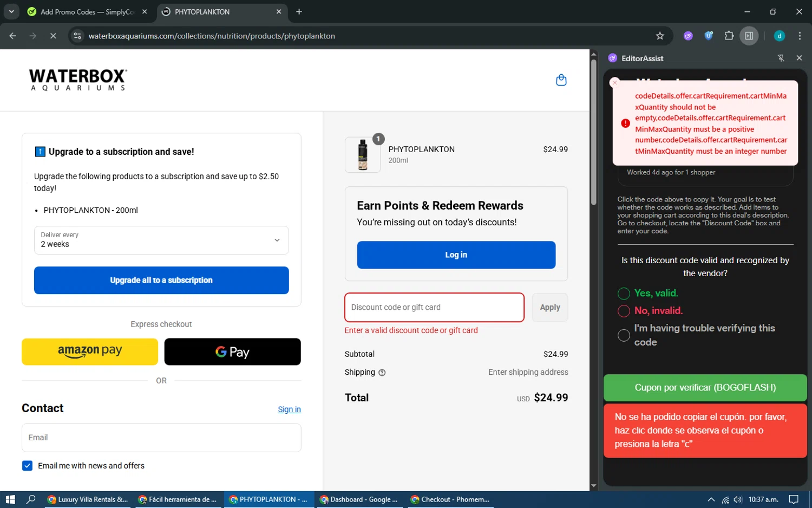Click the 'Enter a valid discount code' error

click(411, 330)
